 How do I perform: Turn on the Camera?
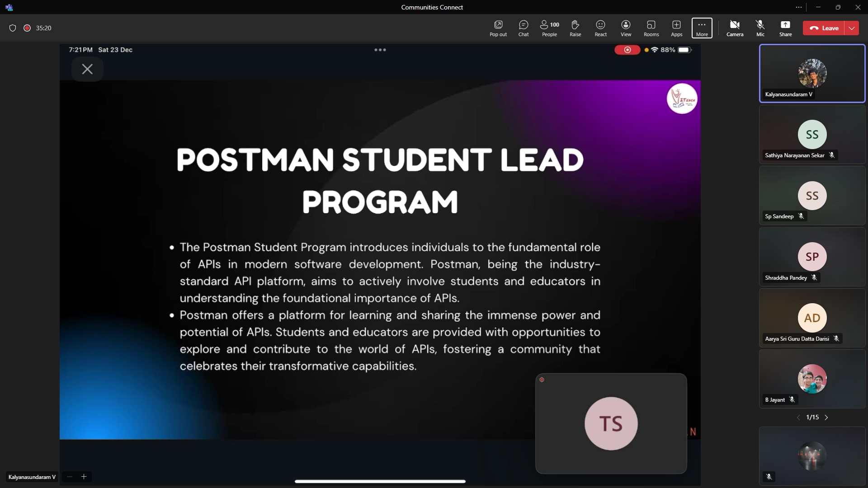[735, 28]
